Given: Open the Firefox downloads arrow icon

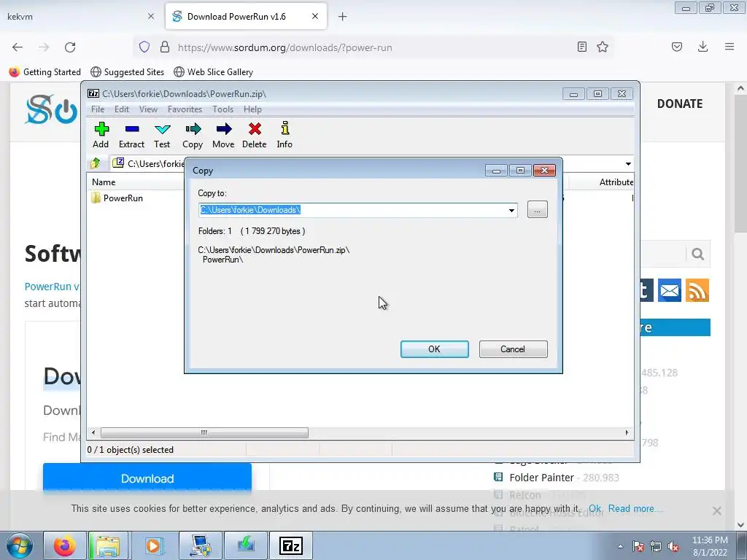Looking at the screenshot, I should [x=703, y=47].
